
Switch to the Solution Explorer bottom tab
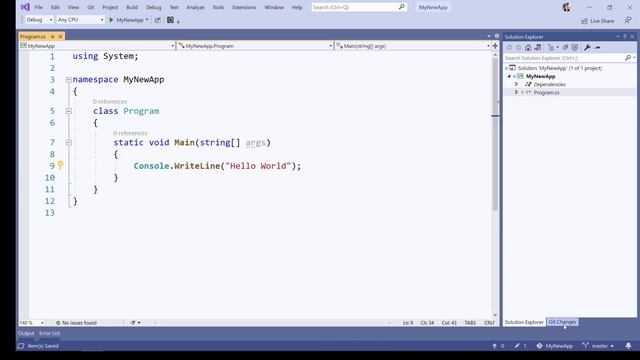click(x=524, y=322)
